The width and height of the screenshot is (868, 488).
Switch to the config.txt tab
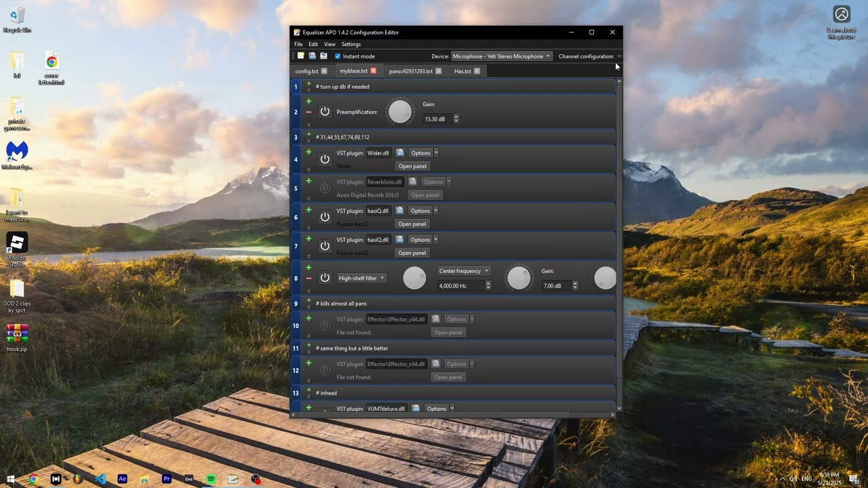pos(307,71)
